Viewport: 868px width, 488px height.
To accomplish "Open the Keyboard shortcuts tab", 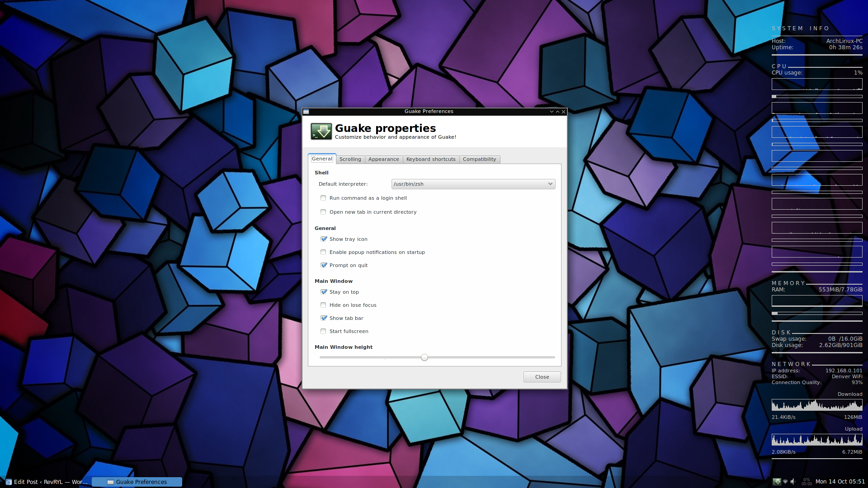I will pos(431,159).
